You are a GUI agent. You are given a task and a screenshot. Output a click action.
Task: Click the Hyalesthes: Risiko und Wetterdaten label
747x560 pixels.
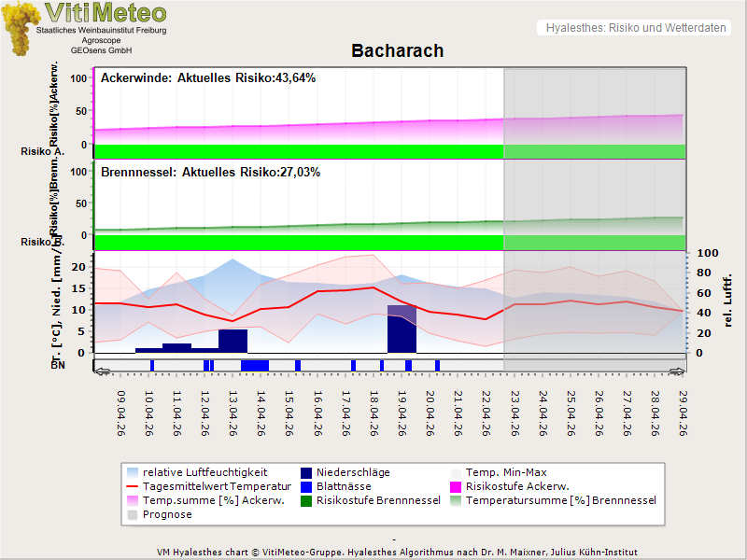tap(634, 28)
